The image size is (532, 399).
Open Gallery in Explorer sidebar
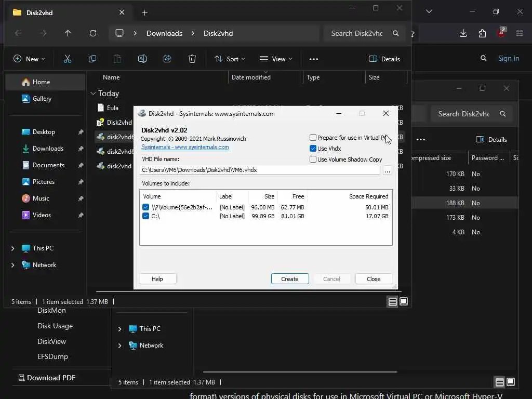click(x=42, y=99)
